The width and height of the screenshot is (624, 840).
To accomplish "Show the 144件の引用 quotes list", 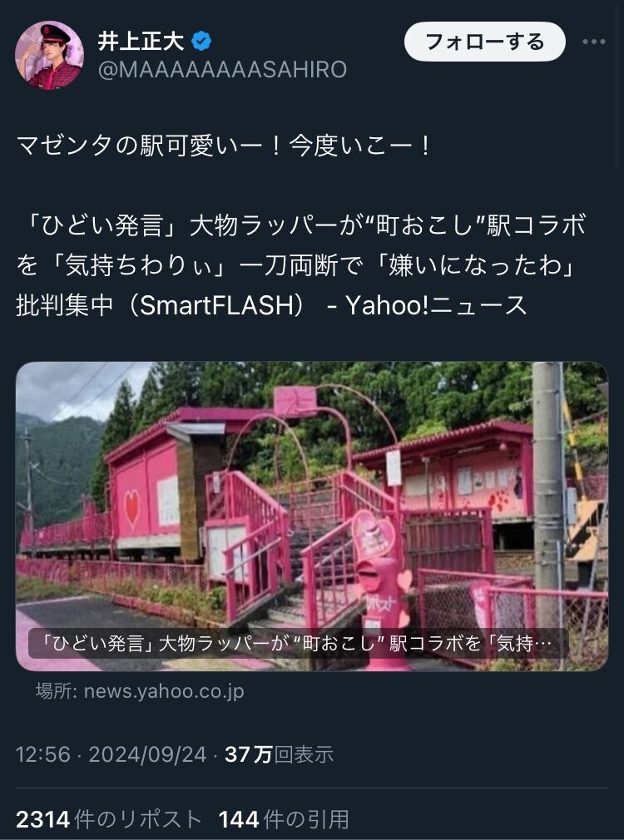I will (284, 819).
